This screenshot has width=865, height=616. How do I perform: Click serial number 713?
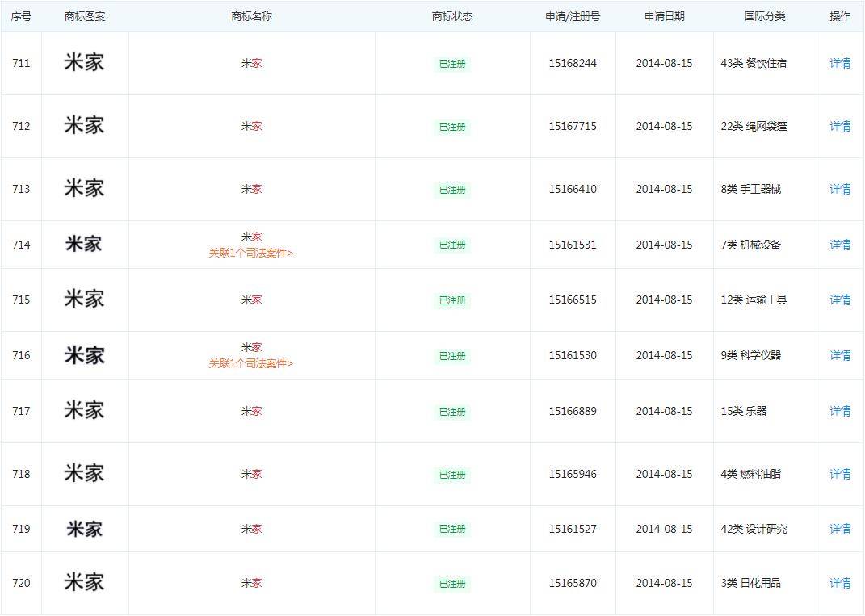tap(21, 189)
